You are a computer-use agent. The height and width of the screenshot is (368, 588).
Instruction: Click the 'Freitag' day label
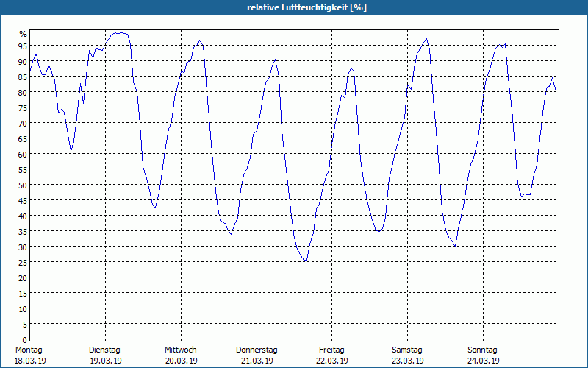coord(331,350)
